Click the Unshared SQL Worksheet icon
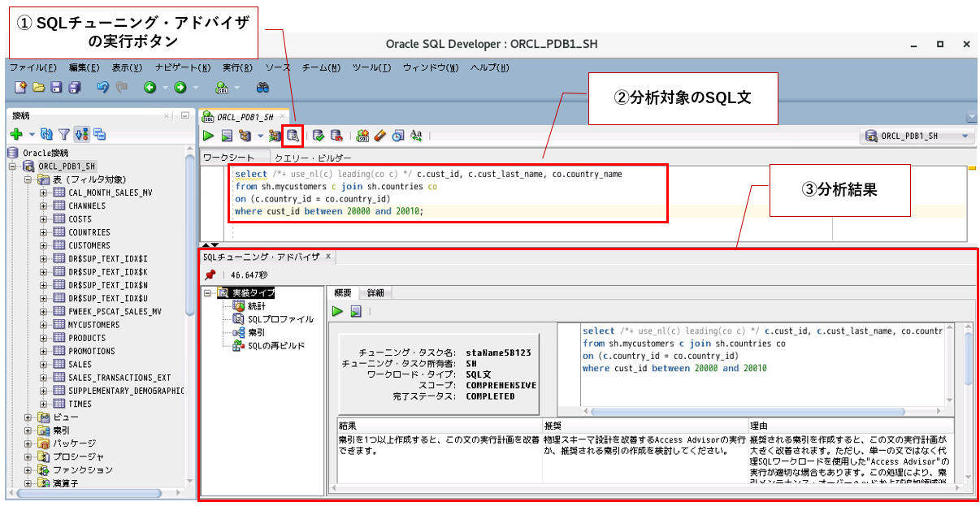 click(363, 136)
